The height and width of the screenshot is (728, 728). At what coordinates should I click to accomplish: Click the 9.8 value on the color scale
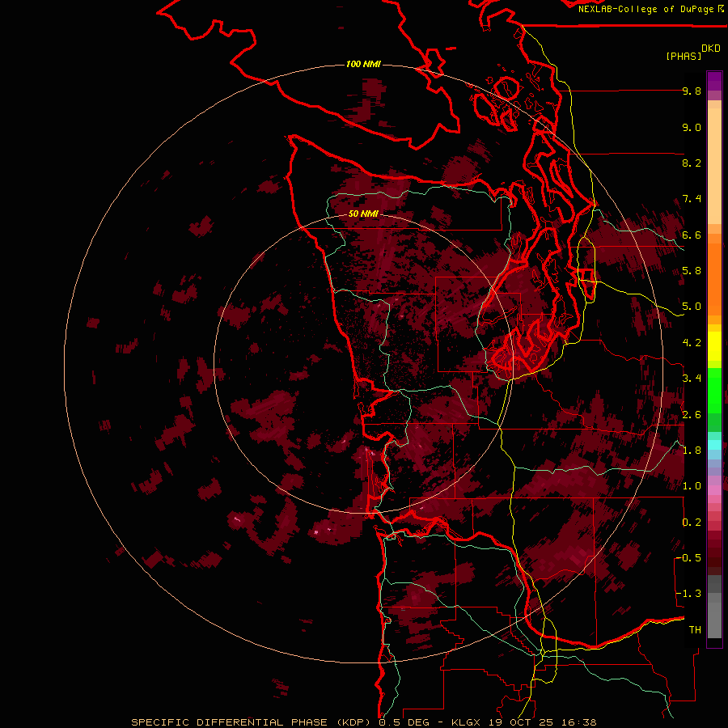click(x=692, y=91)
